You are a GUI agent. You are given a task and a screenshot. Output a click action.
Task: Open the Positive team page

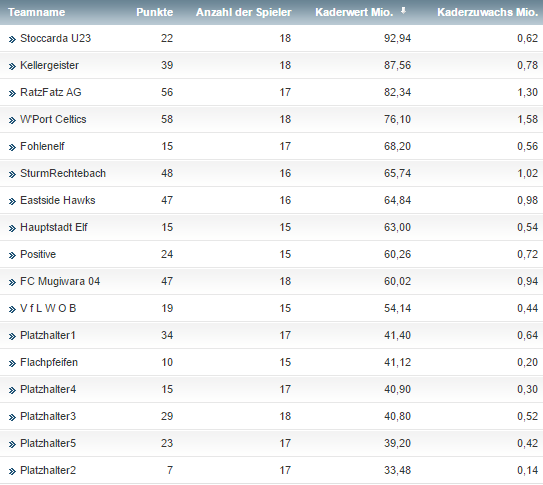[x=38, y=254]
